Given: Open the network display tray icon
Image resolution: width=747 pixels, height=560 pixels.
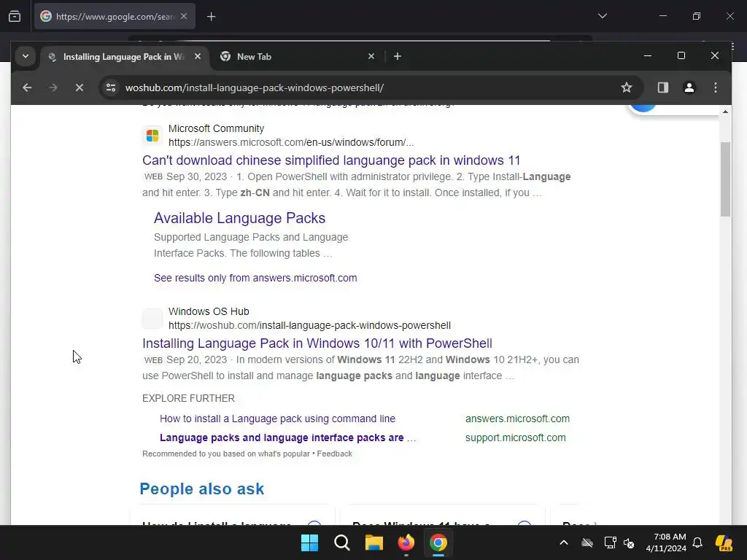Looking at the screenshot, I should pyautogui.click(x=611, y=542).
